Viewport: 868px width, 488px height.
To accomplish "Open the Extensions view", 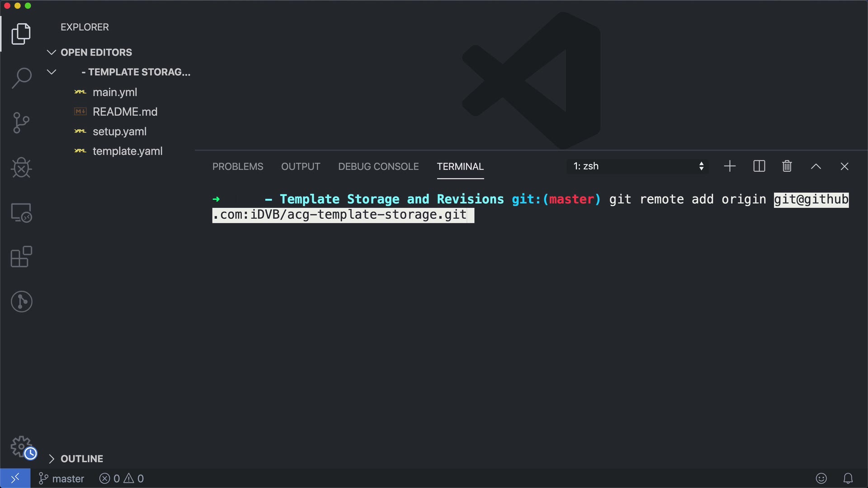I will [x=21, y=257].
